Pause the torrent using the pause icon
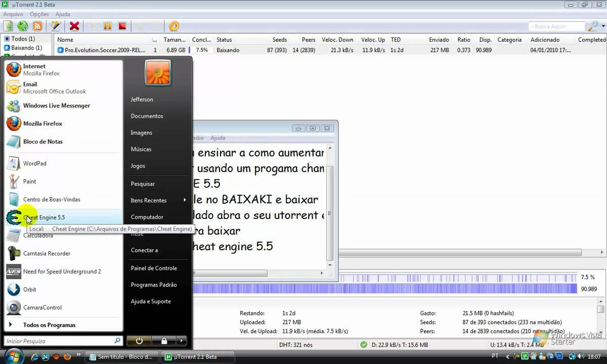Image resolution: width=607 pixels, height=364 pixels. [107, 26]
